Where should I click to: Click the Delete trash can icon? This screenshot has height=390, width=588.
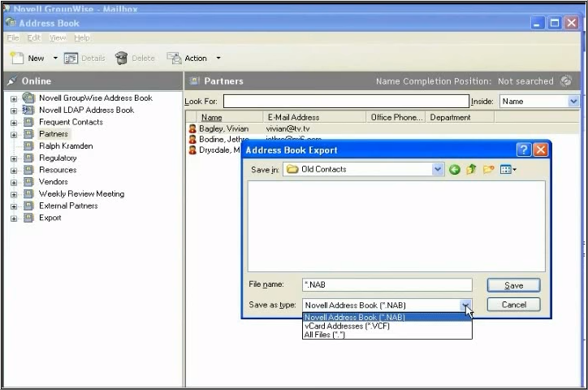121,58
